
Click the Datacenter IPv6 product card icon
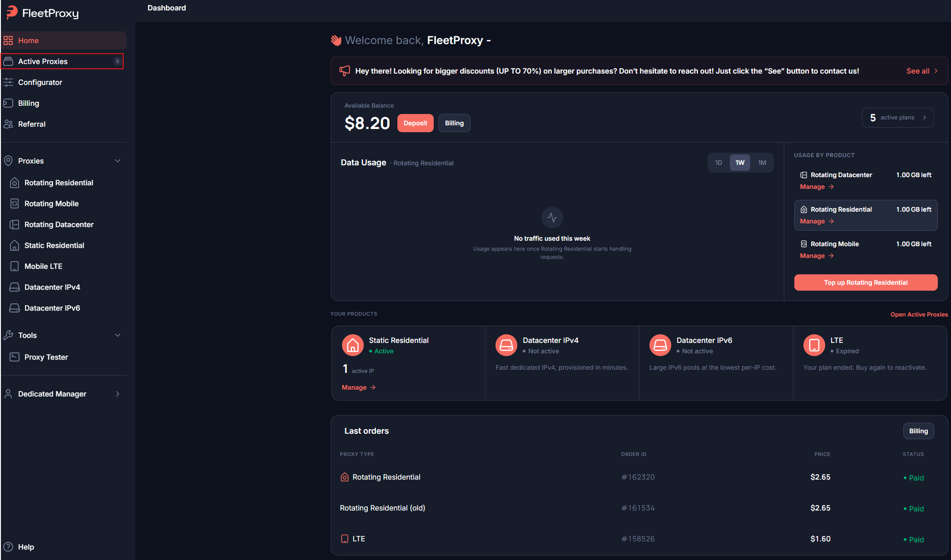(x=660, y=345)
